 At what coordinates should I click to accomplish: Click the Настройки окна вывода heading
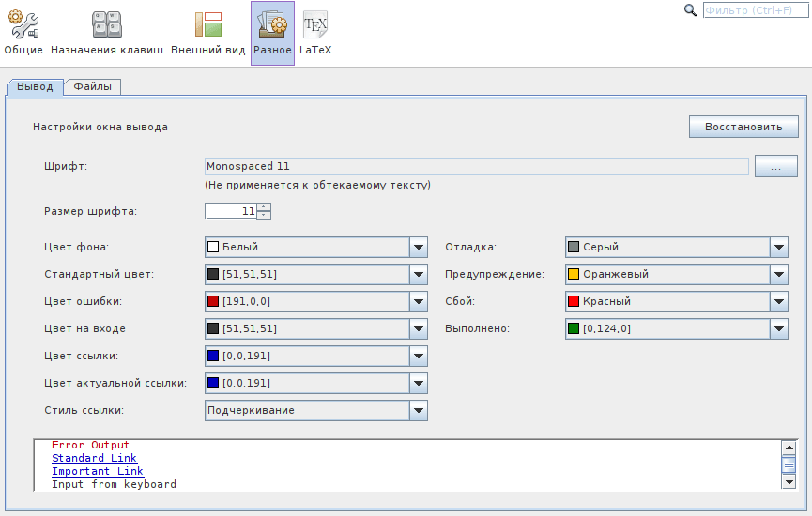(x=100, y=127)
